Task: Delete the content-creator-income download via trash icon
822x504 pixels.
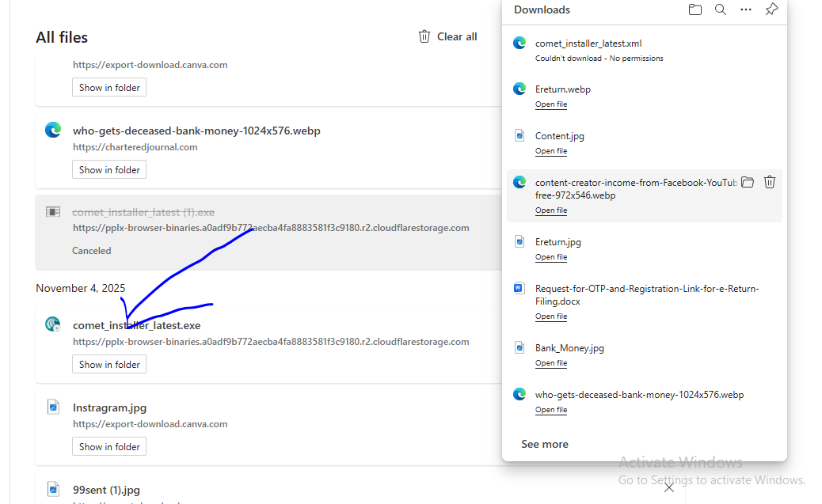Action: tap(770, 182)
